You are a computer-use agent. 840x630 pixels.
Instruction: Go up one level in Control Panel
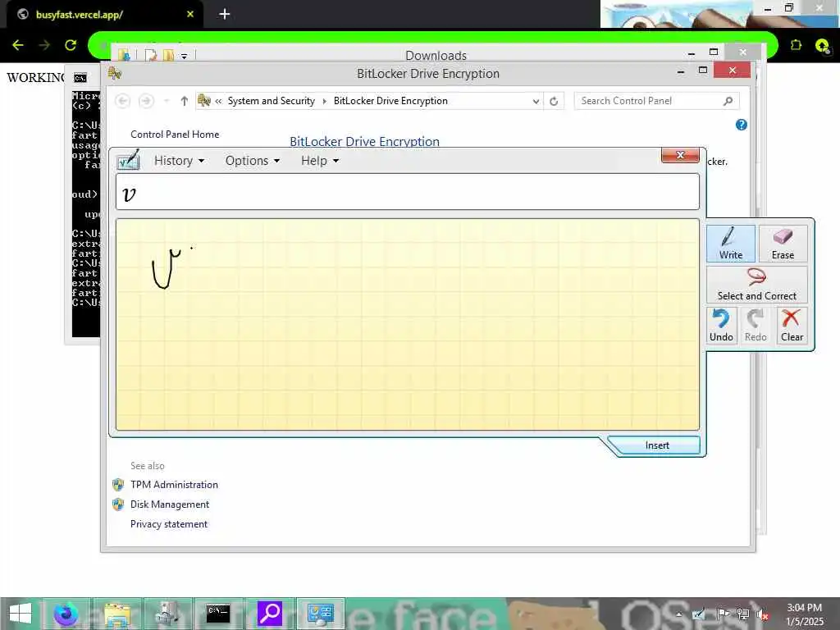(185, 101)
